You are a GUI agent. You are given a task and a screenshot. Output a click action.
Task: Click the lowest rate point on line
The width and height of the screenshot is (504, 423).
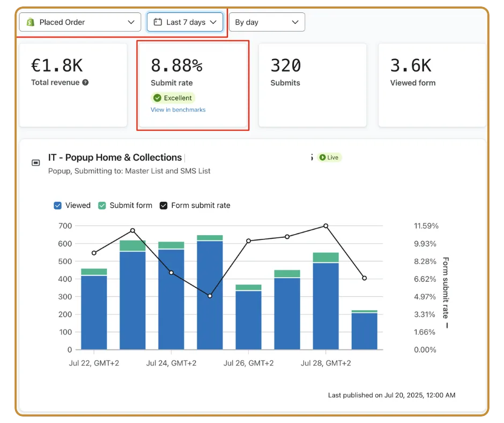210,296
